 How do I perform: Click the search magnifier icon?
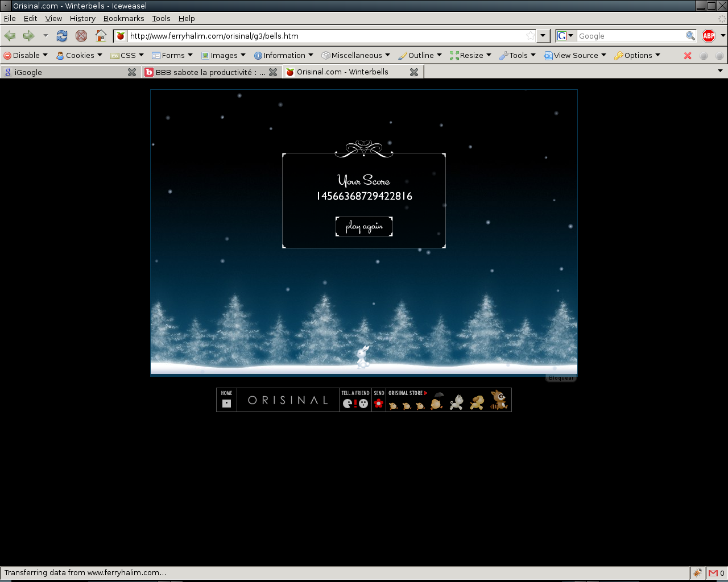coord(690,36)
